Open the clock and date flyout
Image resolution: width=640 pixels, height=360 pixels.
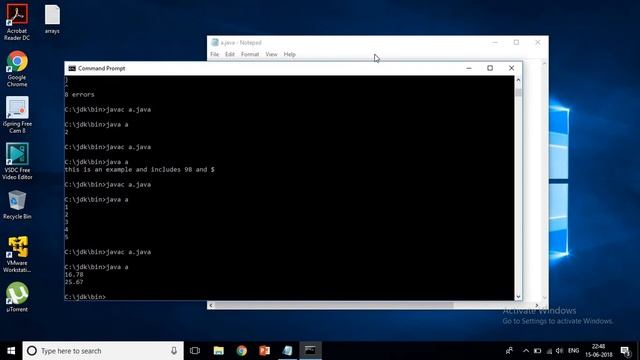599,351
